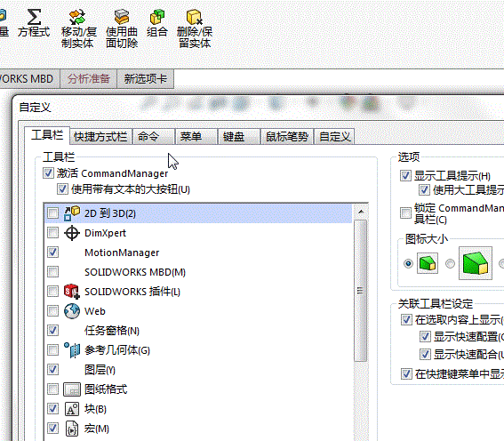Select the small icon size radio button

pos(408,263)
